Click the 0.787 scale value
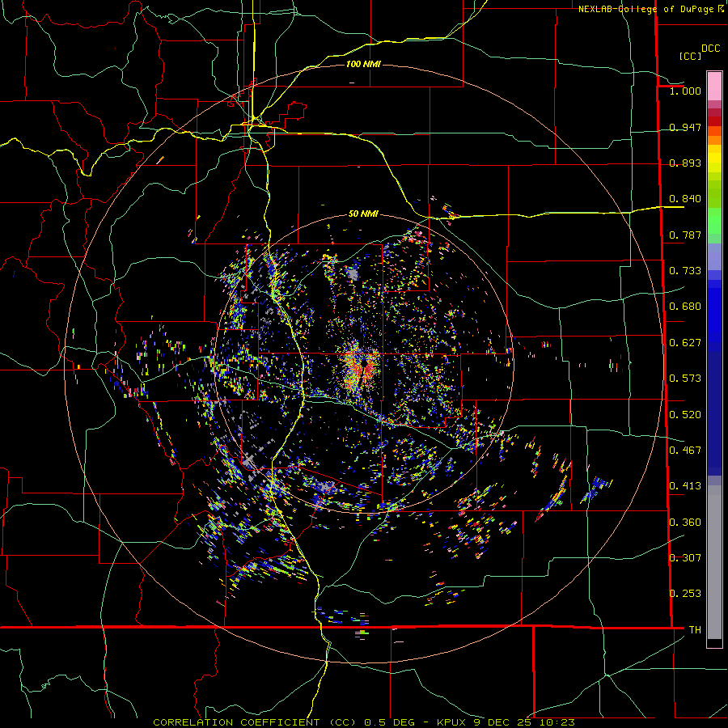The height and width of the screenshot is (728, 728). pyautogui.click(x=685, y=235)
